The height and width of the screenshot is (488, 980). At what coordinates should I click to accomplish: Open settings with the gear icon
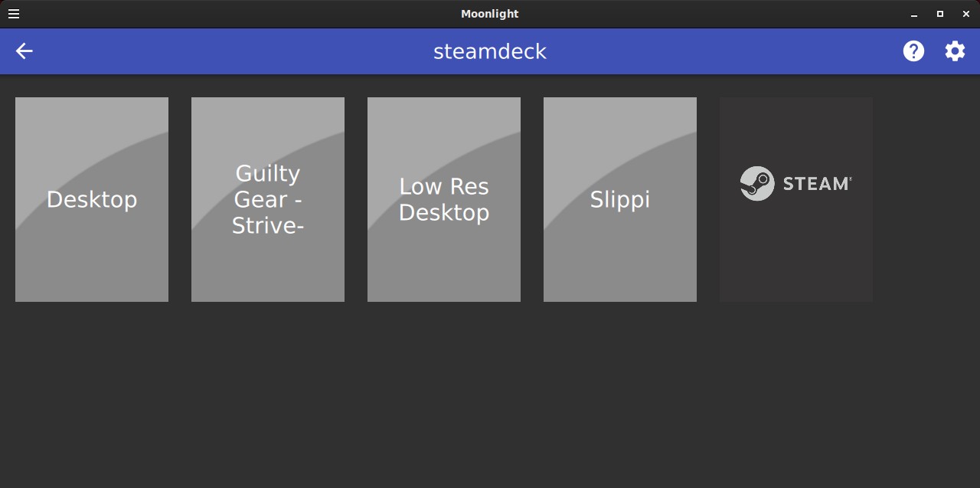point(955,51)
